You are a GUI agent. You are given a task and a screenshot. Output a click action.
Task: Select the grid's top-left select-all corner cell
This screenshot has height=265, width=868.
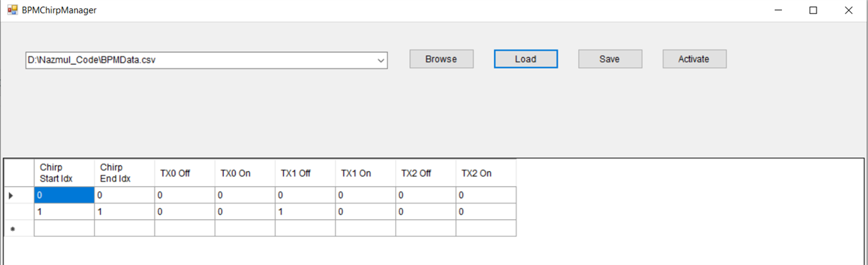[x=19, y=173]
